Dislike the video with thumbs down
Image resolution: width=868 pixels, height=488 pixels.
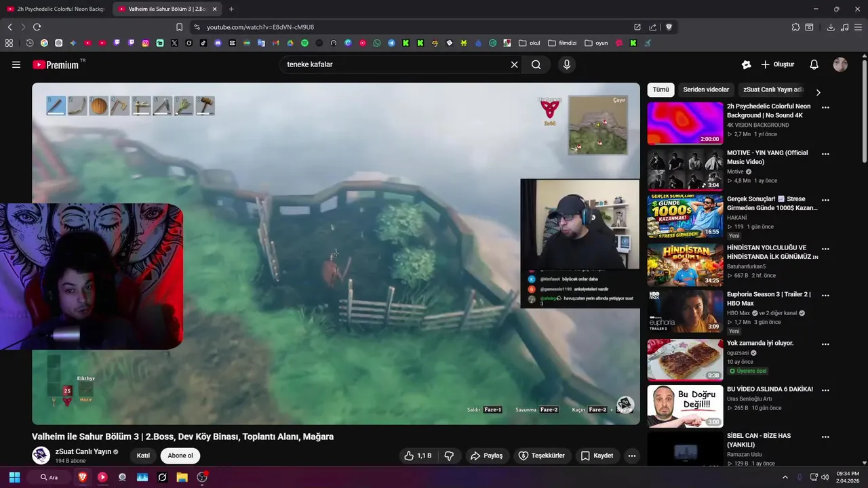[x=449, y=455]
